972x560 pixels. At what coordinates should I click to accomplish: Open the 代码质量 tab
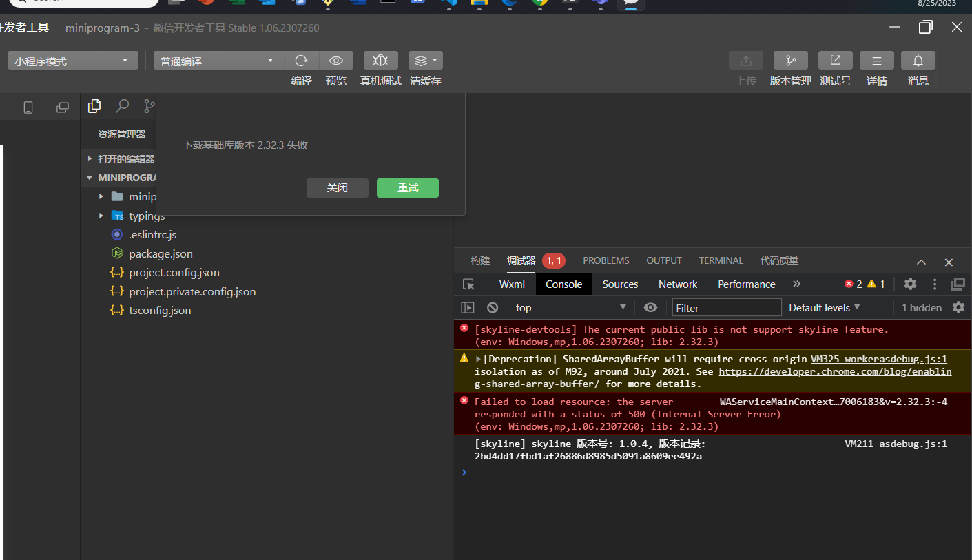pos(779,260)
